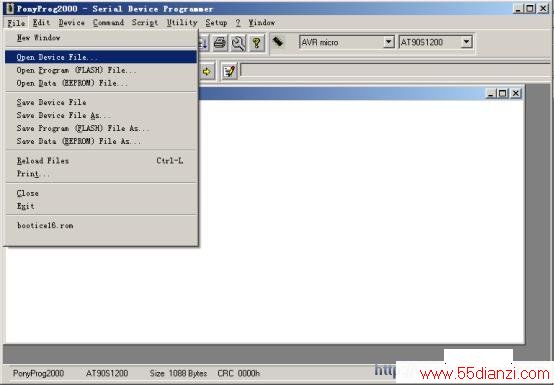Screen dimensions: 554x385
Task: Expand the AVR micro device family dropdown
Action: [x=388, y=42]
